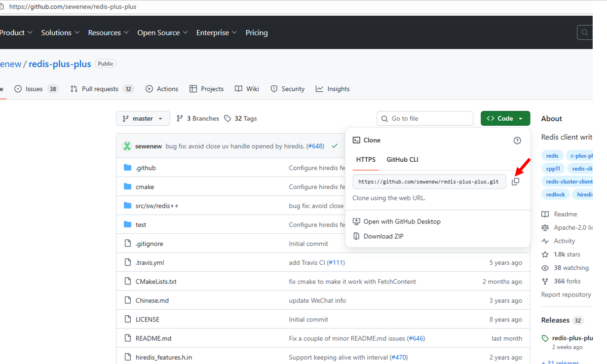Open pull request link #646 in README row
The width and height of the screenshot is (607, 364).
[417, 338]
